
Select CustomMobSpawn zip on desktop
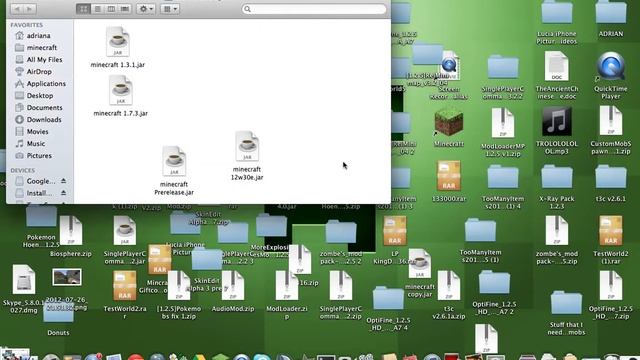pyautogui.click(x=611, y=121)
